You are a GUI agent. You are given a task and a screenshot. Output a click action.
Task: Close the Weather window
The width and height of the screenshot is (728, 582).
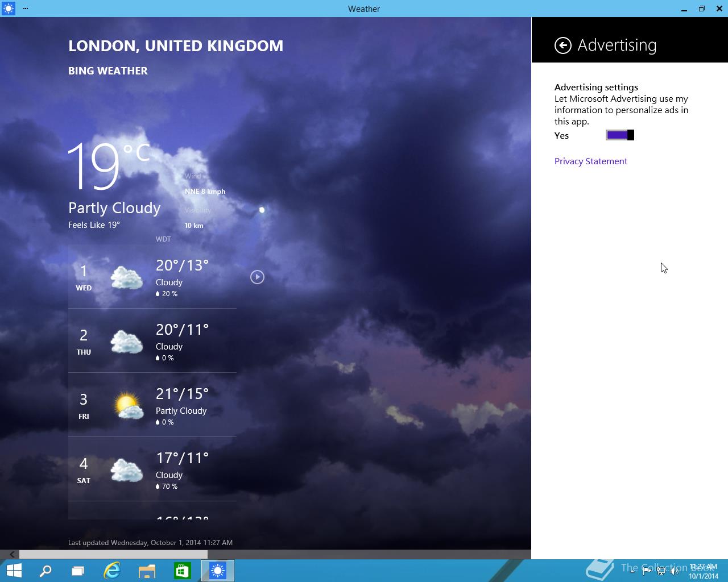tap(719, 9)
